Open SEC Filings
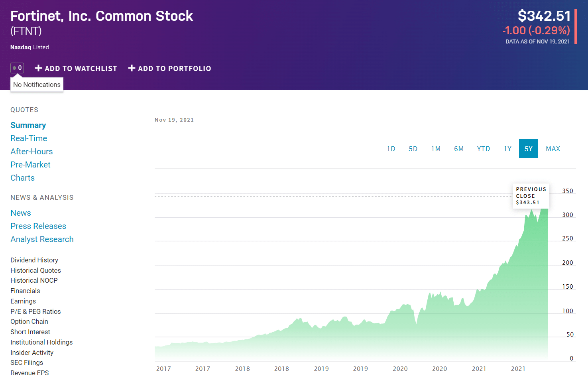 27,362
